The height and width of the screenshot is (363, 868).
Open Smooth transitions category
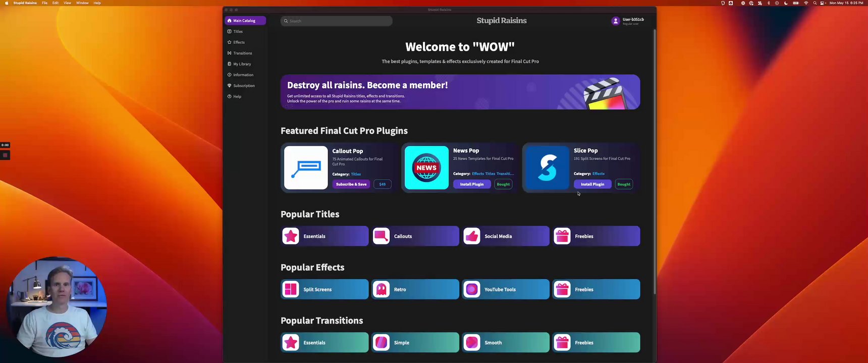pyautogui.click(x=506, y=342)
